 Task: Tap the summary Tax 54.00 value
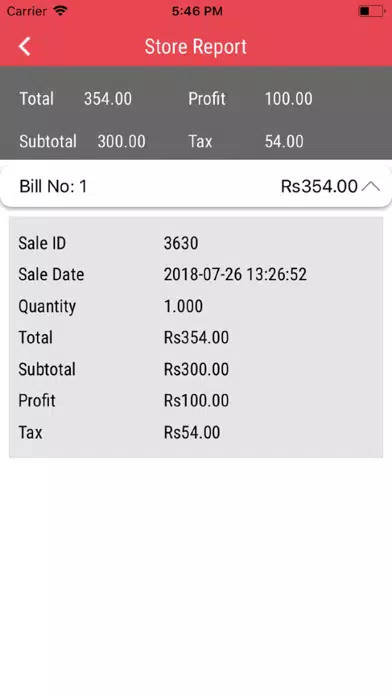click(284, 141)
